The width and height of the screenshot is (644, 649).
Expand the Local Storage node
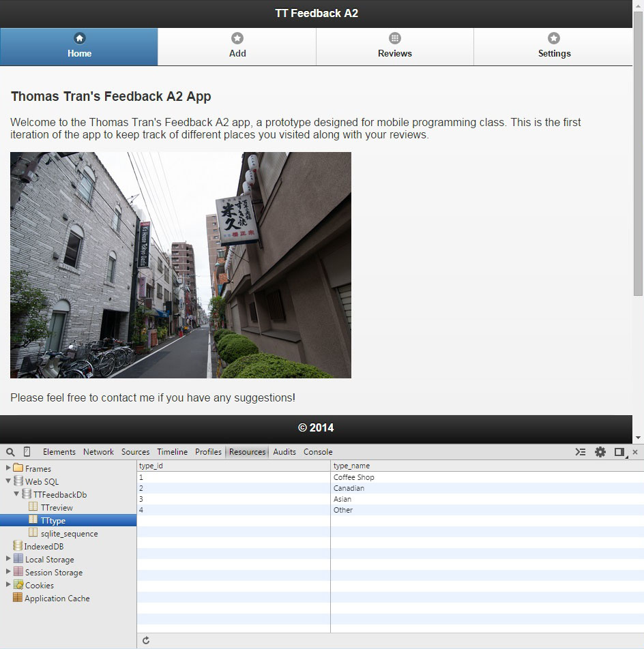click(8, 559)
